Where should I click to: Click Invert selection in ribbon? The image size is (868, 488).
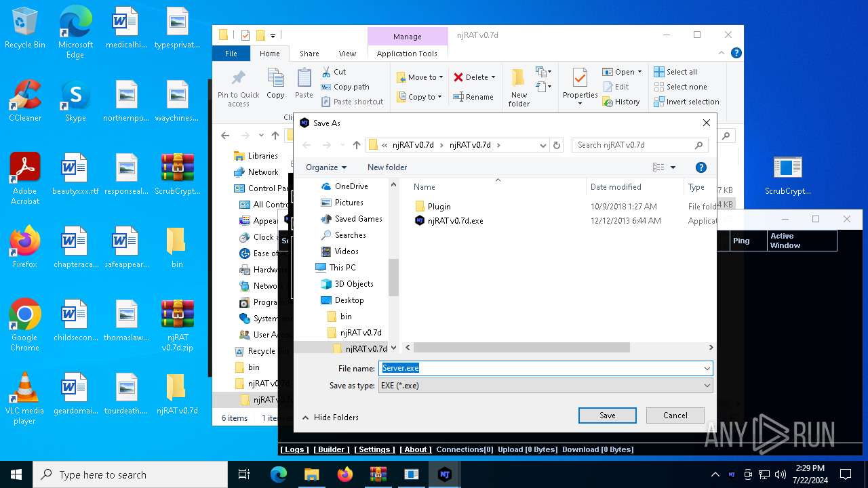click(686, 102)
